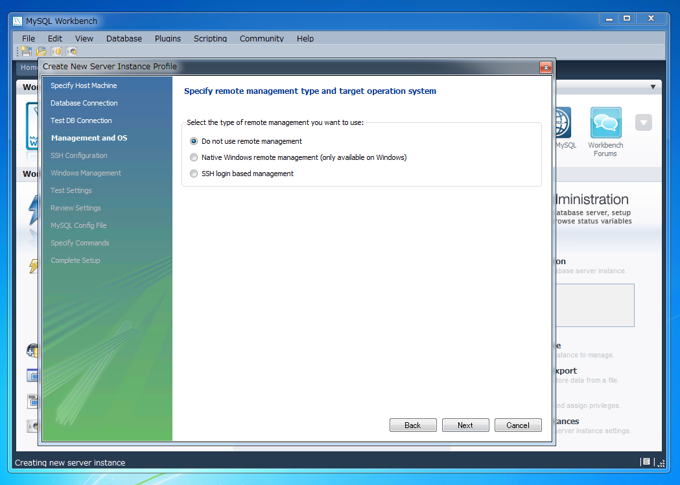The image size is (680, 485).
Task: Click the open folder toolbar icon
Action: click(42, 52)
